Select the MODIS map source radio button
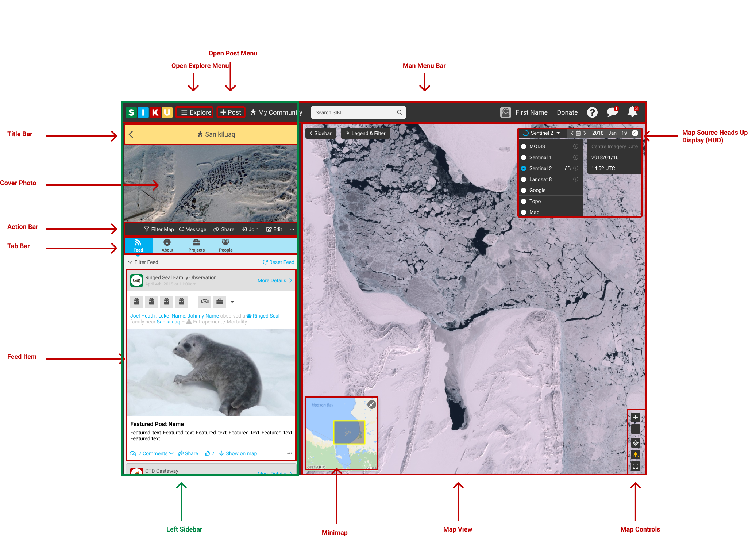This screenshot has width=756, height=541. pyautogui.click(x=524, y=146)
